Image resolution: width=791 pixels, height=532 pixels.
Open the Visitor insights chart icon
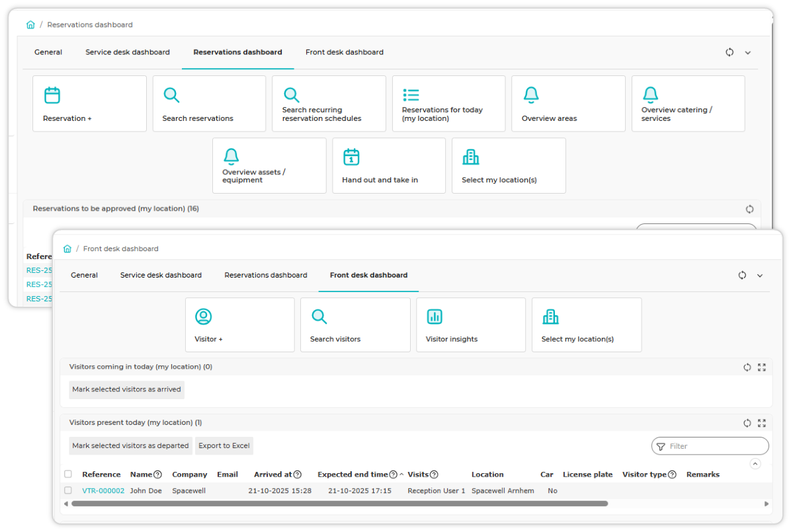pos(435,317)
